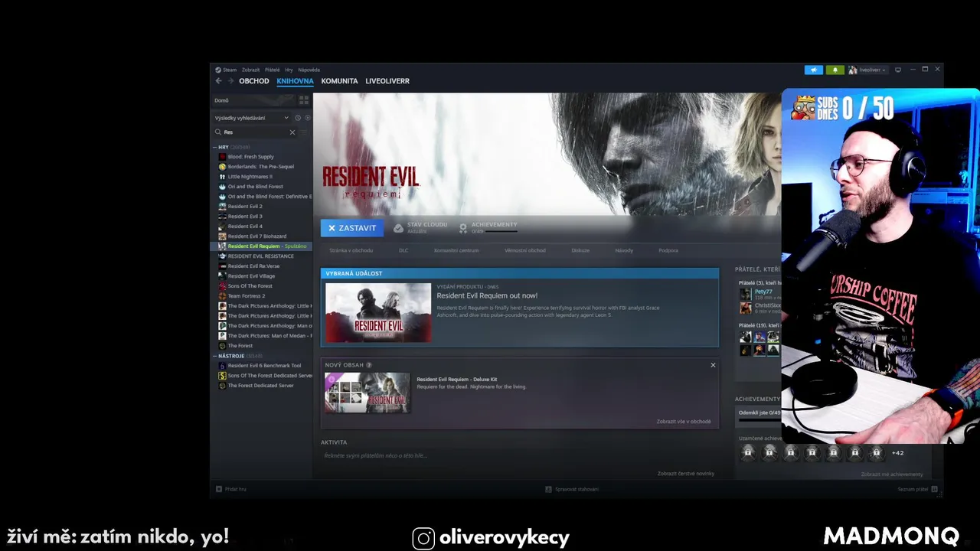Open the advanced filter options icon

point(305,132)
